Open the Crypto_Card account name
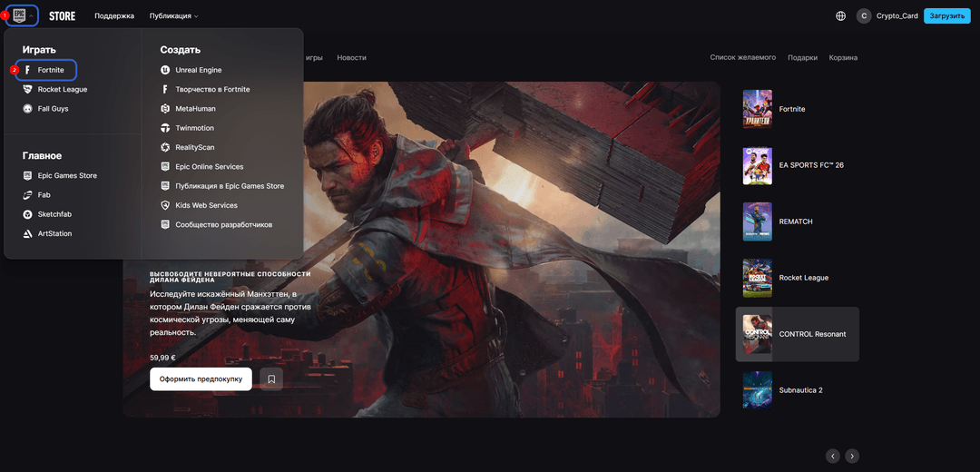 897,15
